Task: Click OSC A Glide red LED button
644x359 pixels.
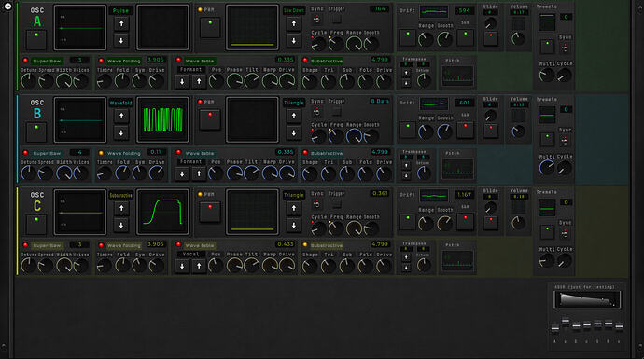Action: click(491, 37)
